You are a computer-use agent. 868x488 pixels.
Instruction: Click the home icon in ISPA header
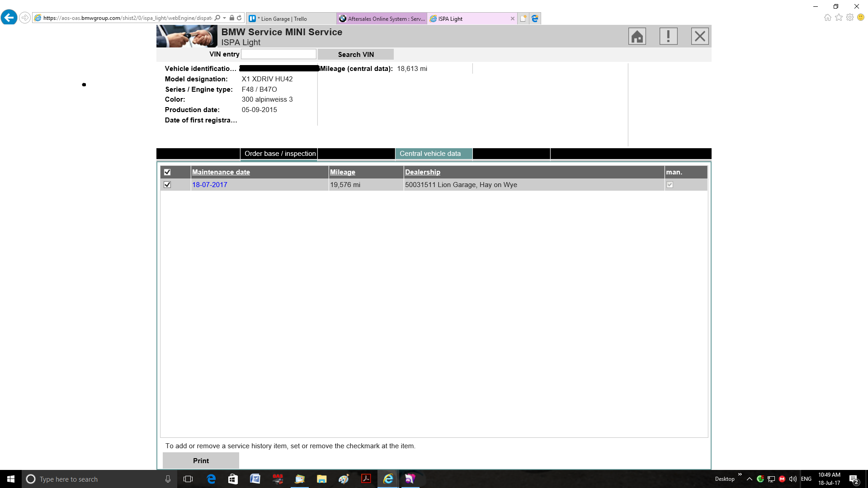[637, 36]
